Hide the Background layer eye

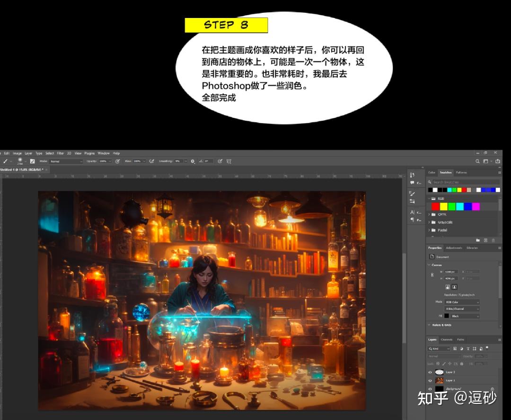tap(430, 389)
